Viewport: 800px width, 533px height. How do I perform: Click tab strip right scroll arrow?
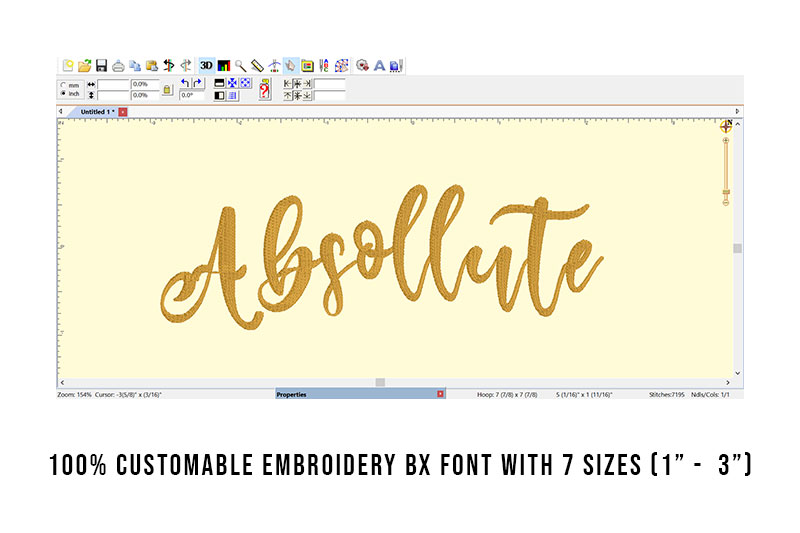coord(737,111)
